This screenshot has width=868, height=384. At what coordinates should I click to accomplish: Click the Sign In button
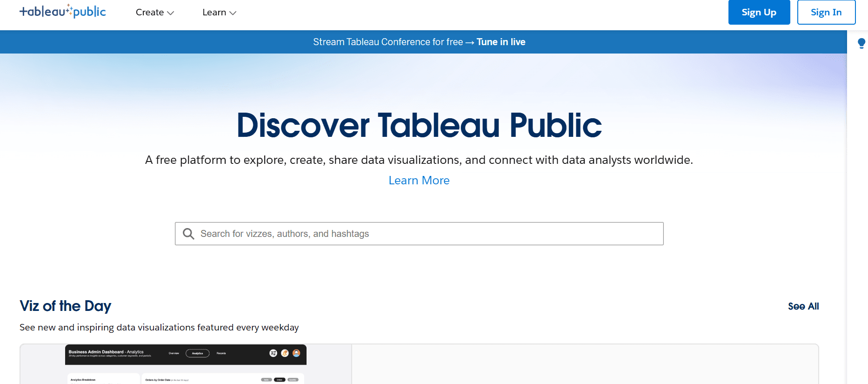826,12
